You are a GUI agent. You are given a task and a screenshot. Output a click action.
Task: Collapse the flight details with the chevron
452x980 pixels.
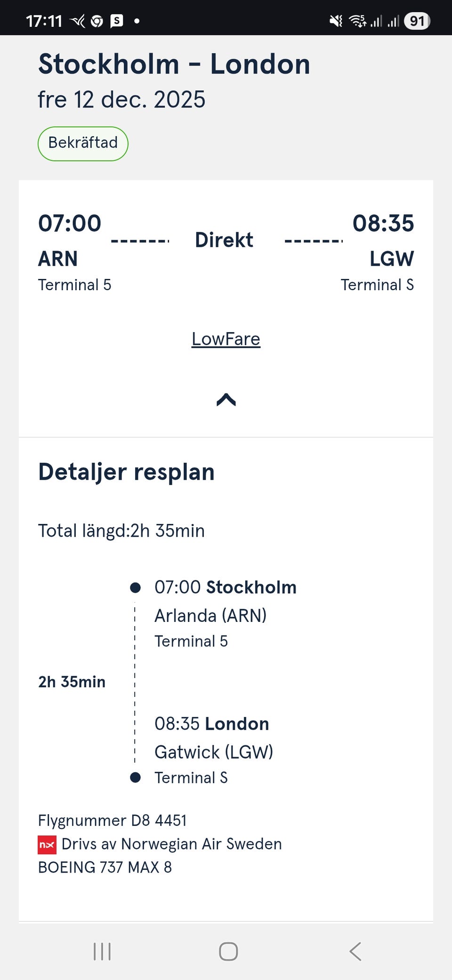pyautogui.click(x=226, y=400)
